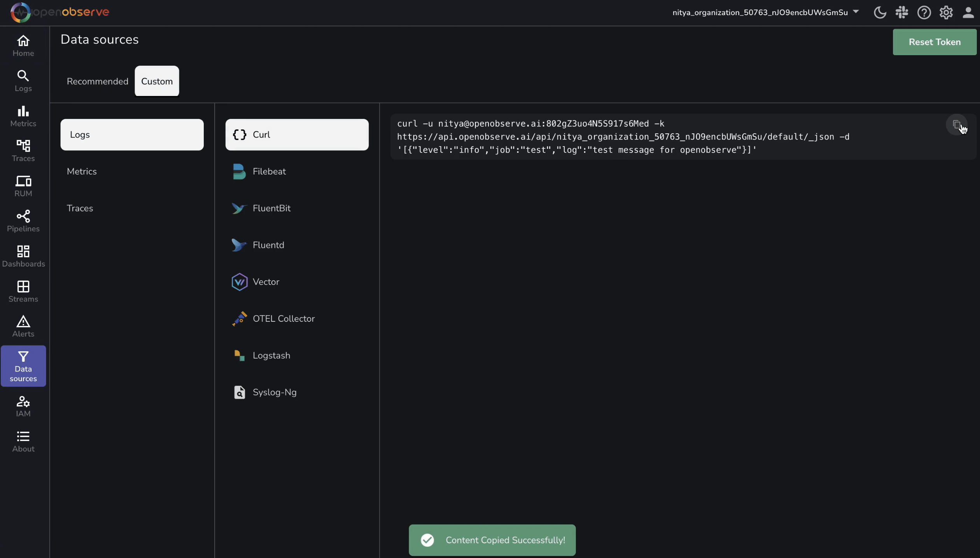This screenshot has width=980, height=558.
Task: Open the Traces sidebar section
Action: click(x=23, y=150)
